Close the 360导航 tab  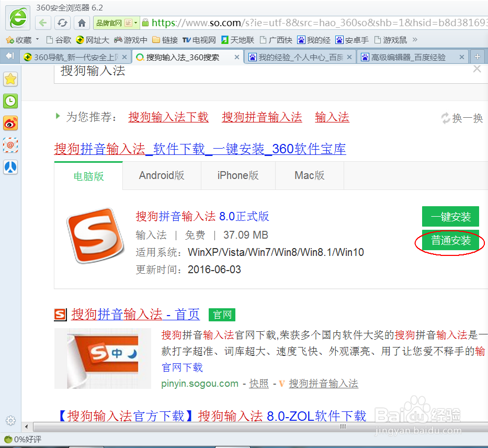pyautogui.click(x=124, y=57)
